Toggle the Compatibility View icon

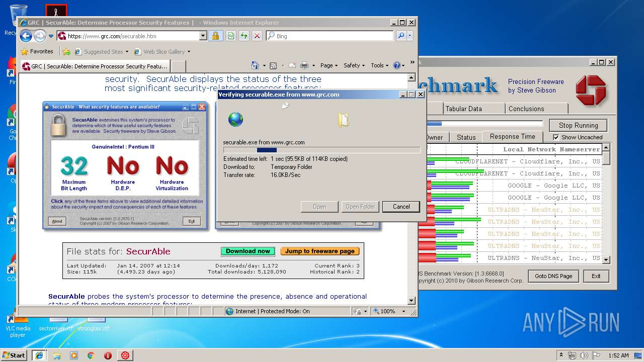click(x=231, y=36)
